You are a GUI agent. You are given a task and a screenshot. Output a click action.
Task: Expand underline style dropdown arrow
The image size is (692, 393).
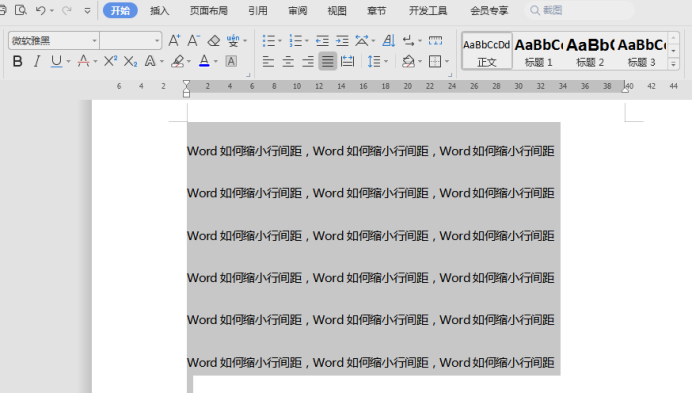coord(68,61)
